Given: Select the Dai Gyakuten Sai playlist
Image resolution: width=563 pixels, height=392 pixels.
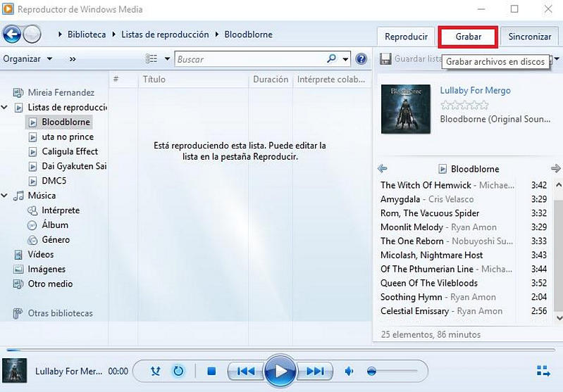Looking at the screenshot, I should (74, 166).
